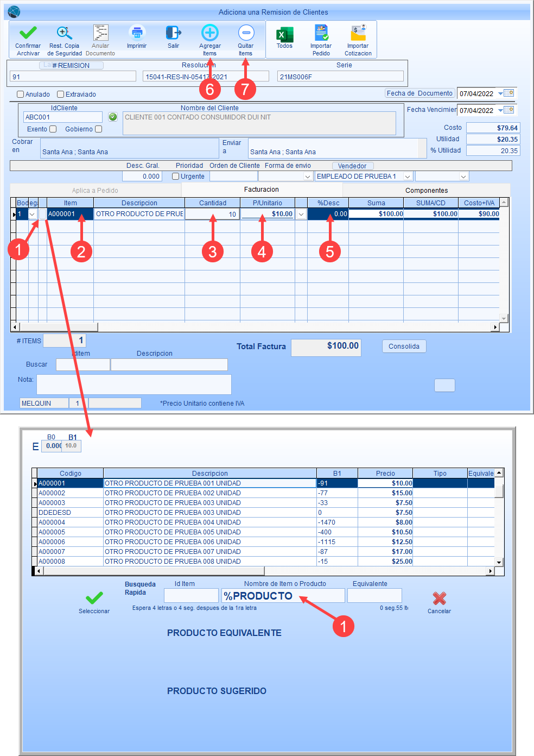Expand the empty dropdown right of Vendedor
The image size is (534, 756).
(463, 177)
